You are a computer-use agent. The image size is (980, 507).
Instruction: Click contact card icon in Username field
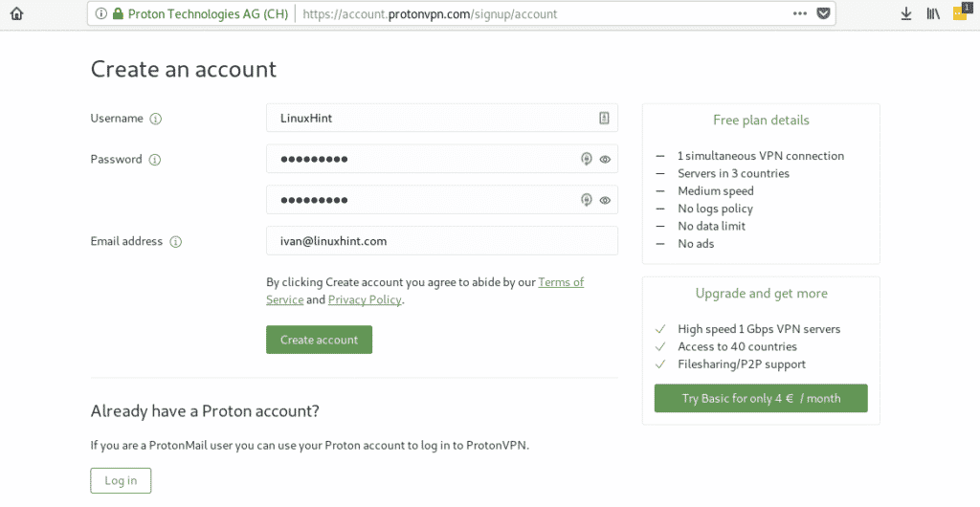(604, 118)
